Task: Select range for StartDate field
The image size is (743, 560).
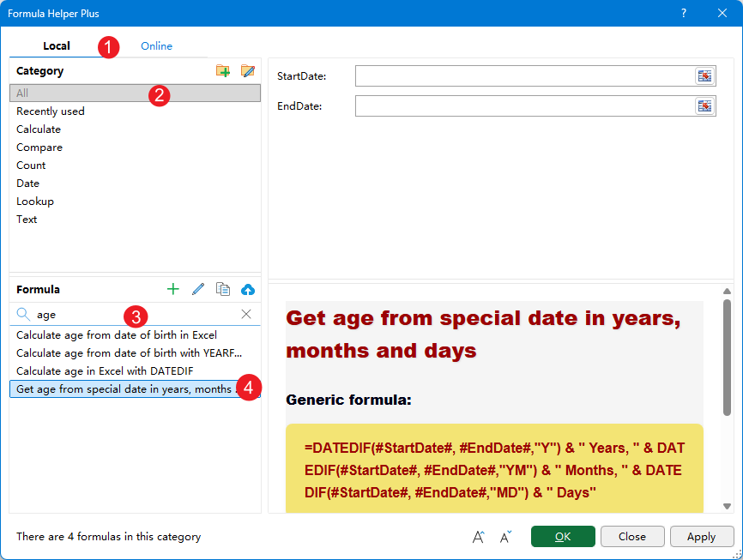Action: point(704,75)
